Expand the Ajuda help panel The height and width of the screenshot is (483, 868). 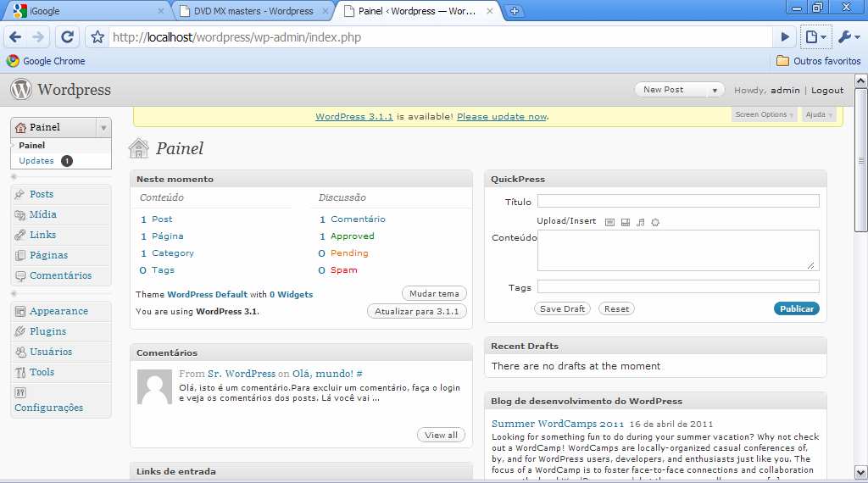coord(818,114)
